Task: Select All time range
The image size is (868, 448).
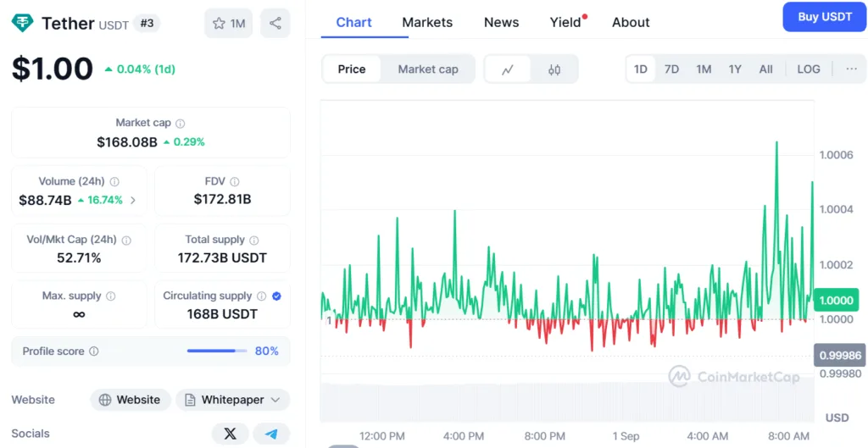Action: click(765, 69)
